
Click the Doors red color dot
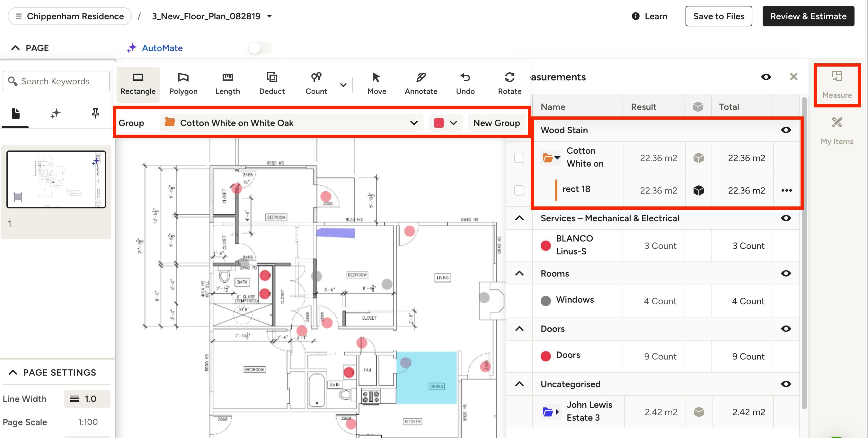click(x=545, y=356)
